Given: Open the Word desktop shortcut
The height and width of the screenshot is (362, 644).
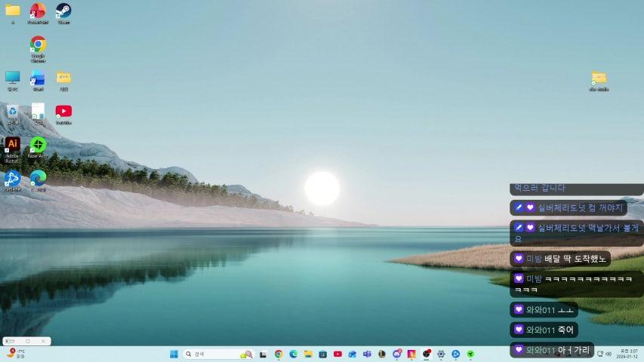Looking at the screenshot, I should [38, 78].
